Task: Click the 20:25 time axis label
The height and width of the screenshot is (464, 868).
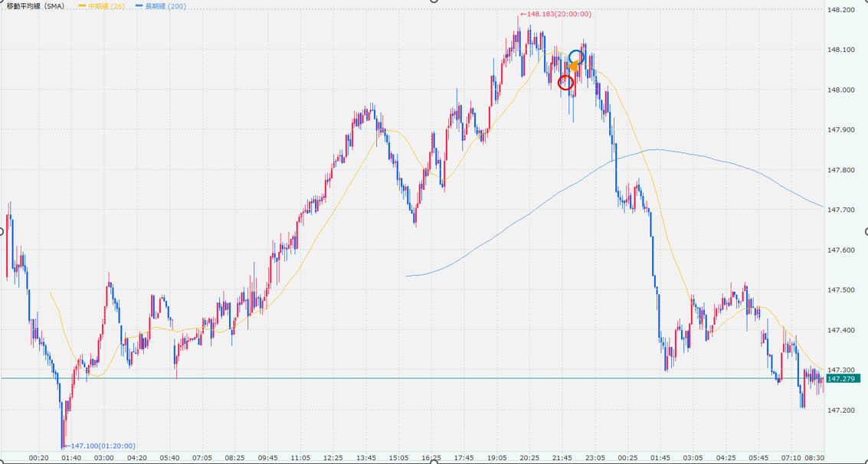Action: coord(530,457)
